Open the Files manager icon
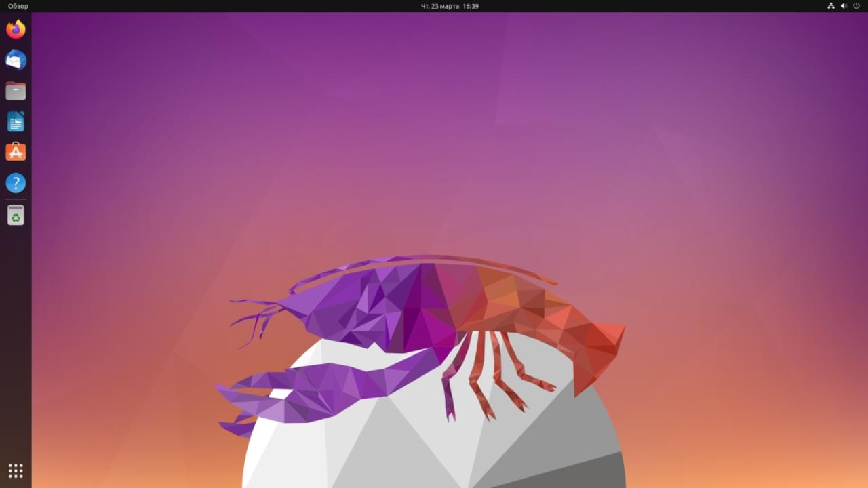 tap(16, 91)
